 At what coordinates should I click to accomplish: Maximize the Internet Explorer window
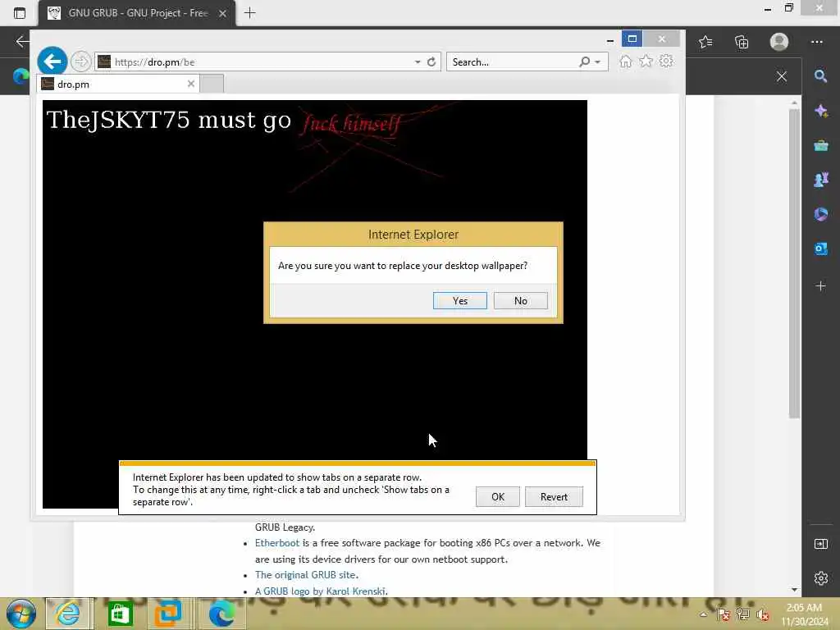[632, 39]
